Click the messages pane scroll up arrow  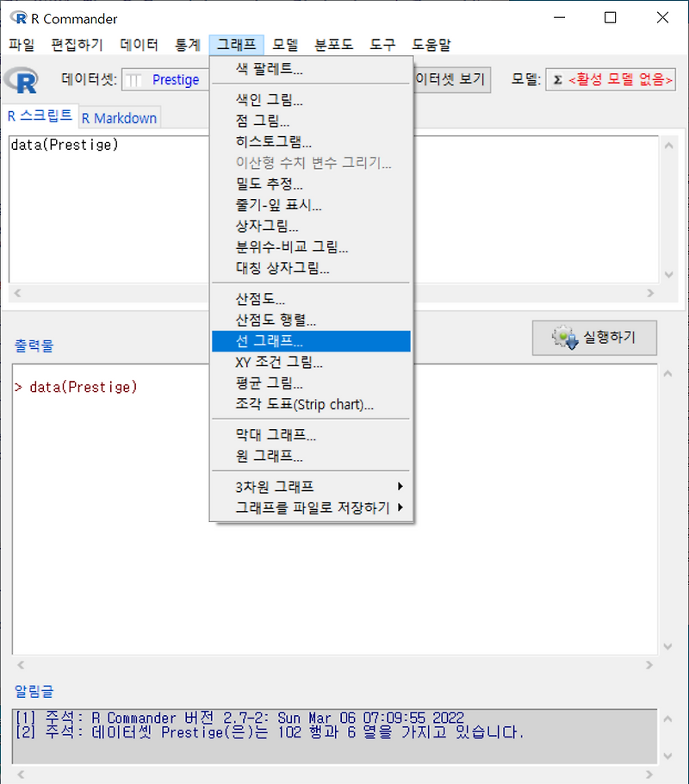pyautogui.click(x=668, y=719)
